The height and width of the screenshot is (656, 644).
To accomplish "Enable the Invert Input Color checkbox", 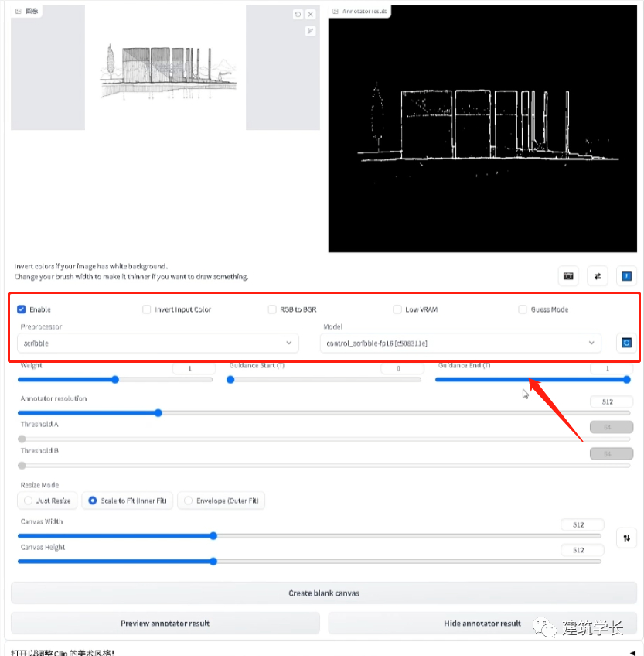I will tap(146, 309).
